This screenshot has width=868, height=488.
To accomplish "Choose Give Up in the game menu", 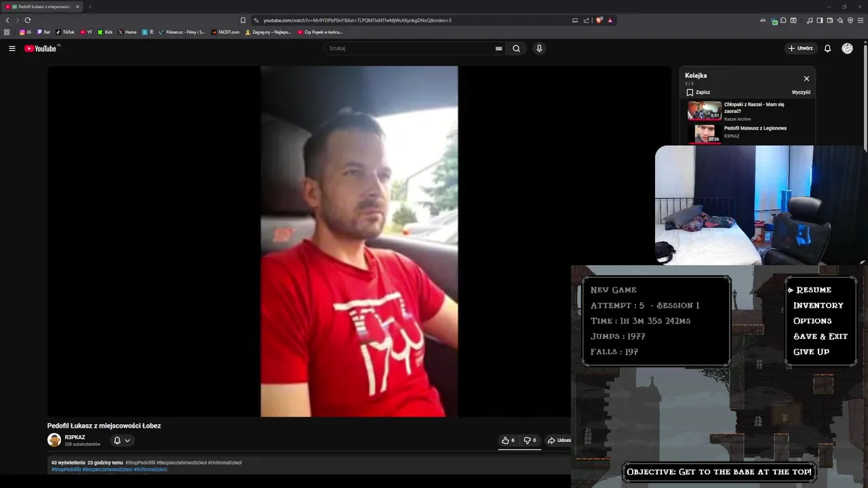I will (x=811, y=352).
